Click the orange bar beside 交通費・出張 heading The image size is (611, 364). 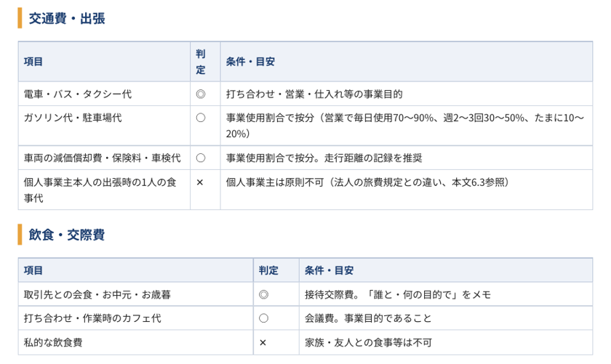click(20, 18)
